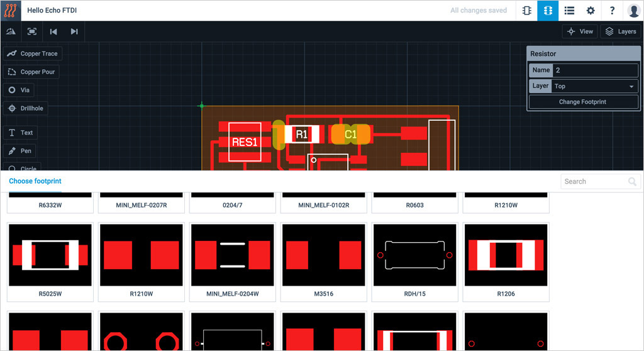Click the Change Footprint button
This screenshot has height=351, width=644.
[x=583, y=102]
